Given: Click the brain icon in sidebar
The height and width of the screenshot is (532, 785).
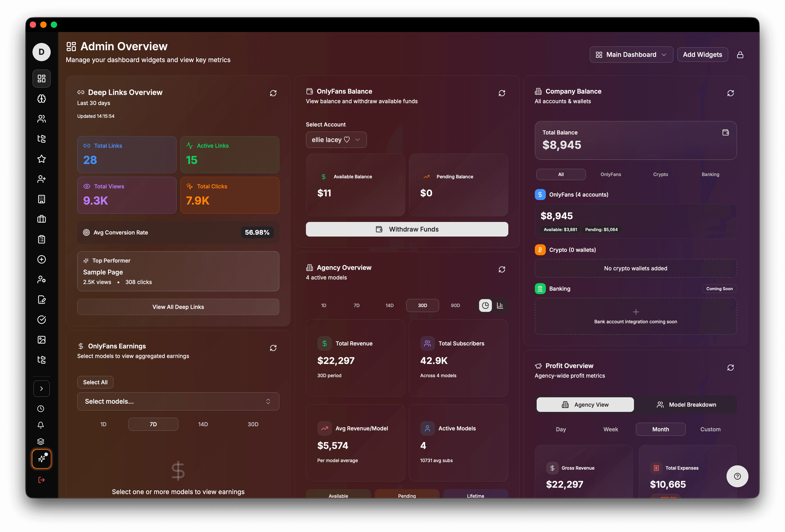Looking at the screenshot, I should click(42, 99).
